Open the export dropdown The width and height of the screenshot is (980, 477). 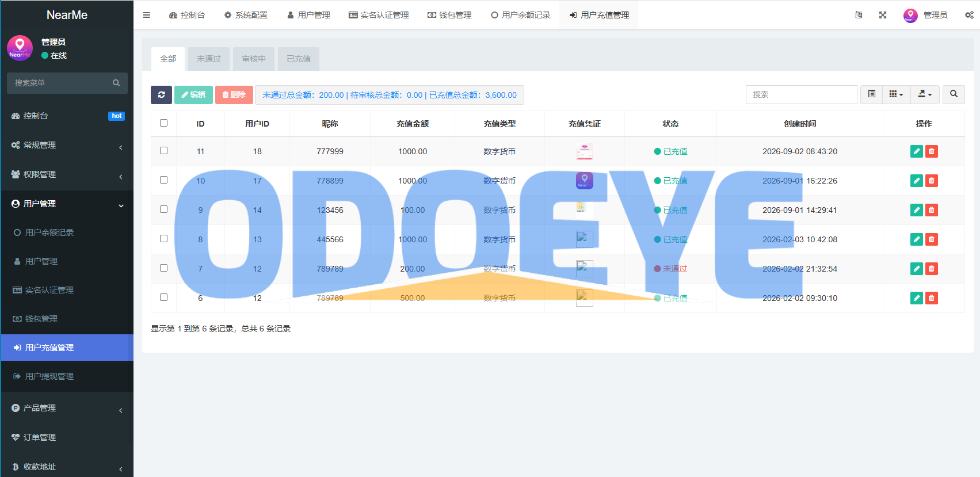(x=925, y=94)
